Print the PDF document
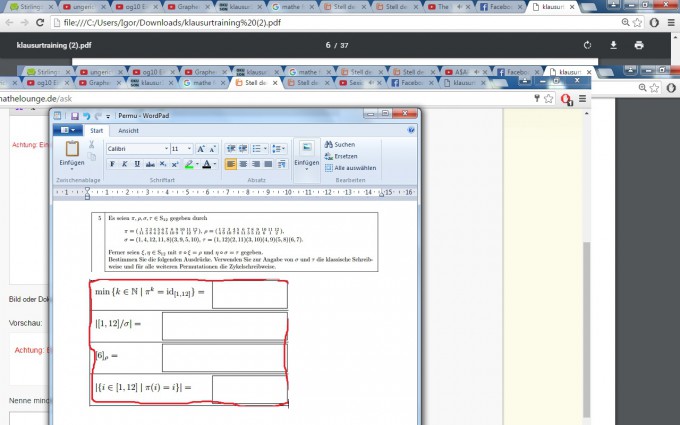Viewport: 680px width, 425px height. [639, 45]
